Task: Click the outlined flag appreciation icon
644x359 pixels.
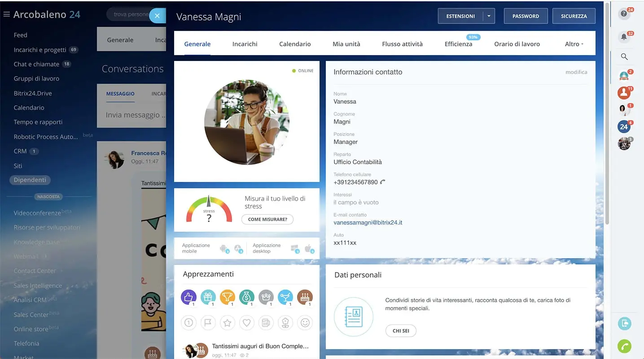Action: (208, 323)
